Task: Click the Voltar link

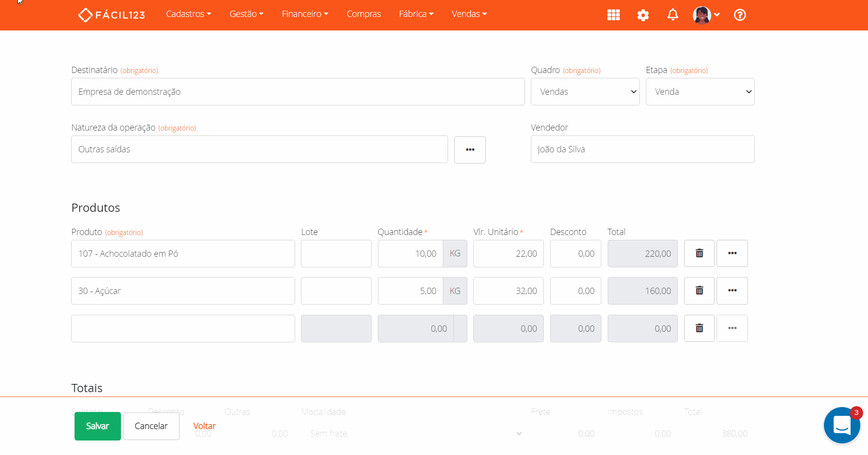Action: [204, 426]
